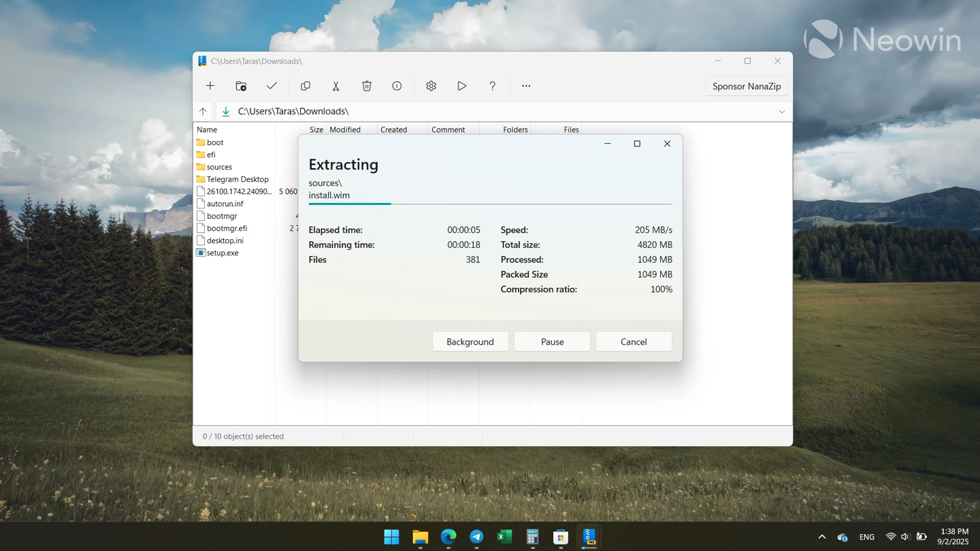Open the Properties info icon
The width and height of the screenshot is (980, 551).
click(397, 86)
